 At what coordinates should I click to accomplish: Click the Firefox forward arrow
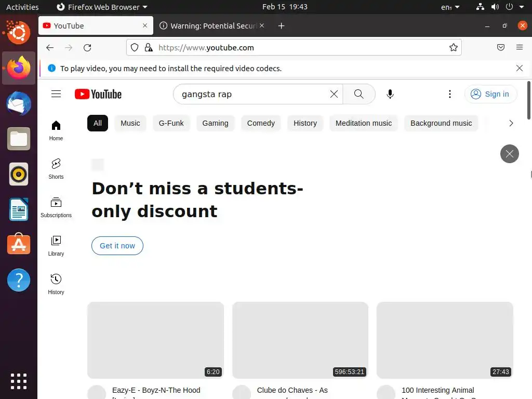pos(69,47)
